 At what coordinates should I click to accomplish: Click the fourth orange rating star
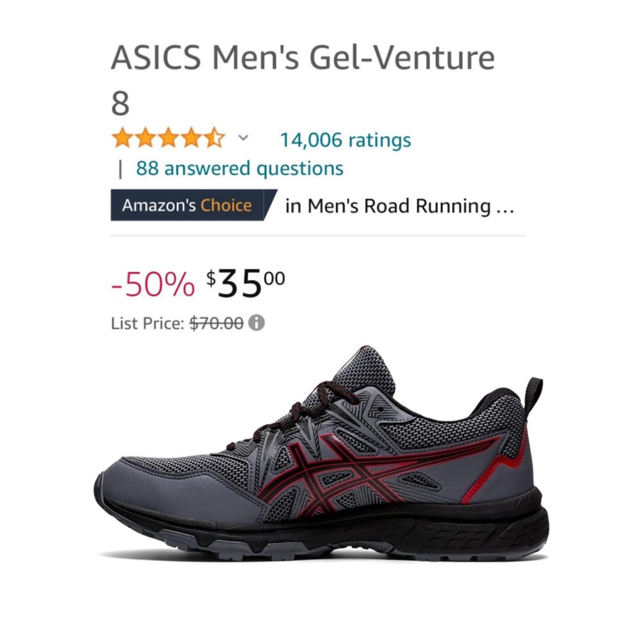(191, 138)
